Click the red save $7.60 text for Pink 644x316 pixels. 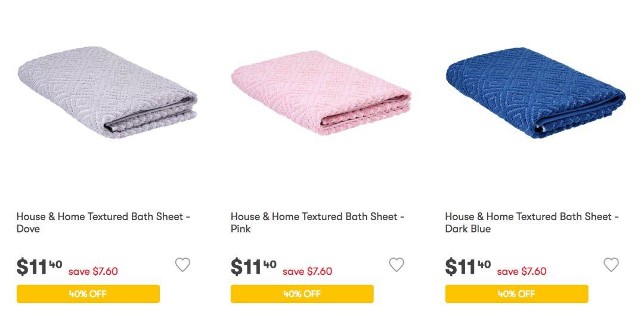pos(308,271)
